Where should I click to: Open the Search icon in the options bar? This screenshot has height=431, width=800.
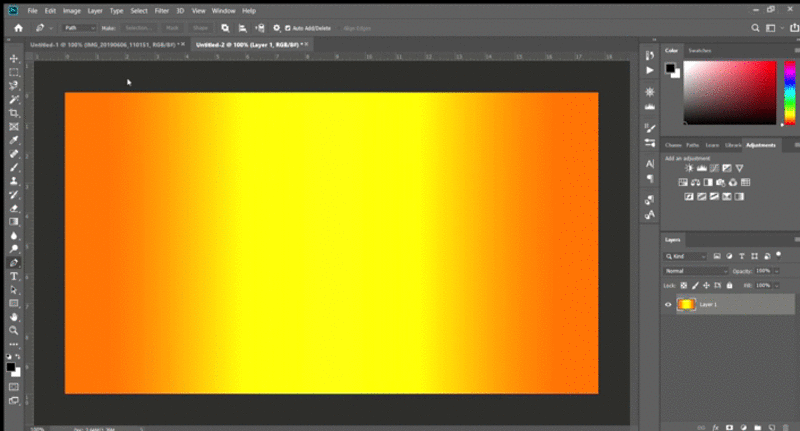(755, 28)
